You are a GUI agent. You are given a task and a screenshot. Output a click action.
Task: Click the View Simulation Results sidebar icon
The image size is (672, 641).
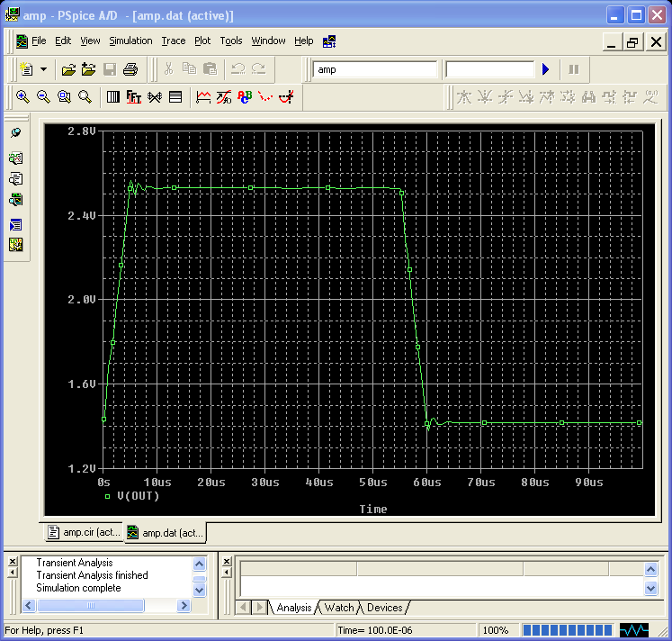(x=16, y=158)
